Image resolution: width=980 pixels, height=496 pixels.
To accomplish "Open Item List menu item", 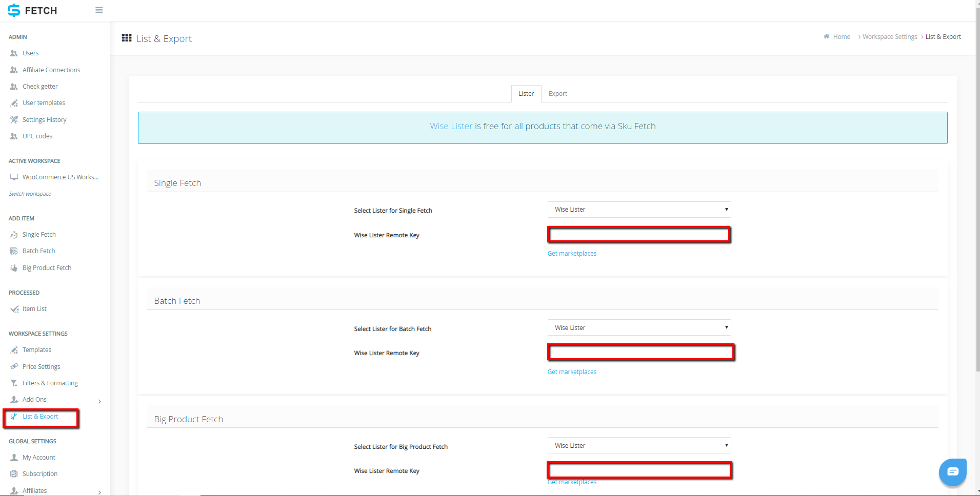I will point(34,309).
